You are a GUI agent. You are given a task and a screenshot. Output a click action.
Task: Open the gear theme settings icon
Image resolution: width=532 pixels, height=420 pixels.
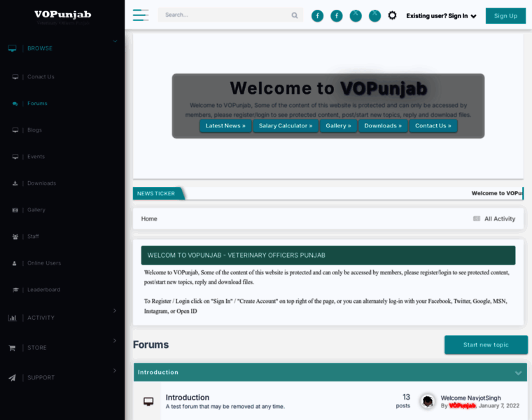[x=392, y=15]
